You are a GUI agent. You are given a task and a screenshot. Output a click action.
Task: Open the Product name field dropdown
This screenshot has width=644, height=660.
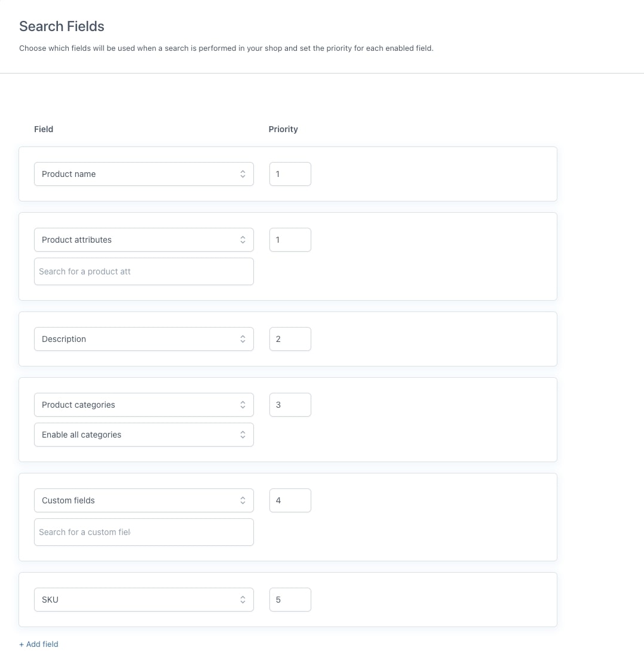click(x=143, y=174)
